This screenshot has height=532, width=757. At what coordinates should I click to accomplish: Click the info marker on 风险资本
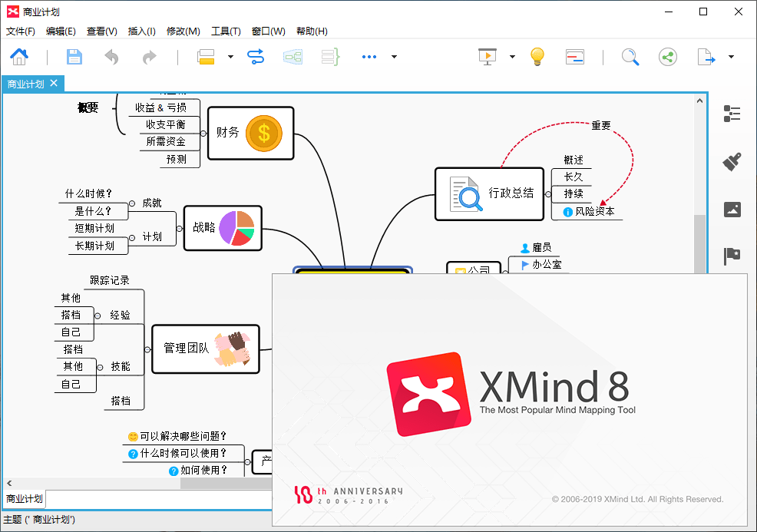(x=568, y=212)
